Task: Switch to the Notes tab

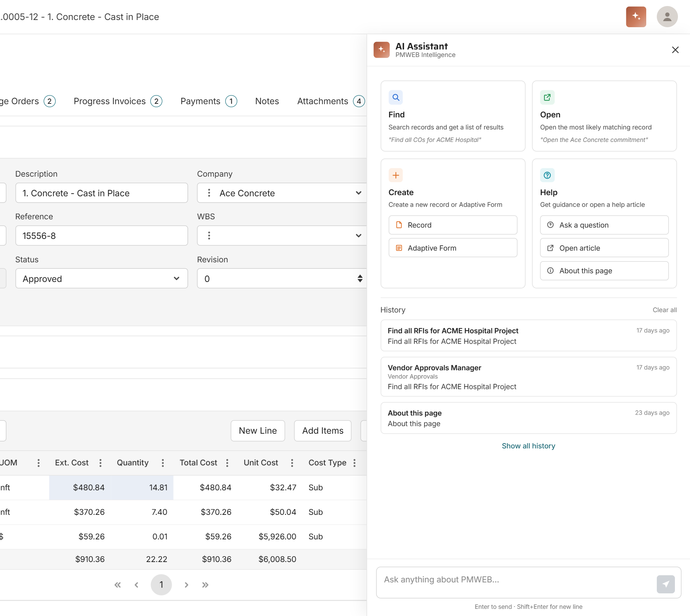Action: coord(267,101)
